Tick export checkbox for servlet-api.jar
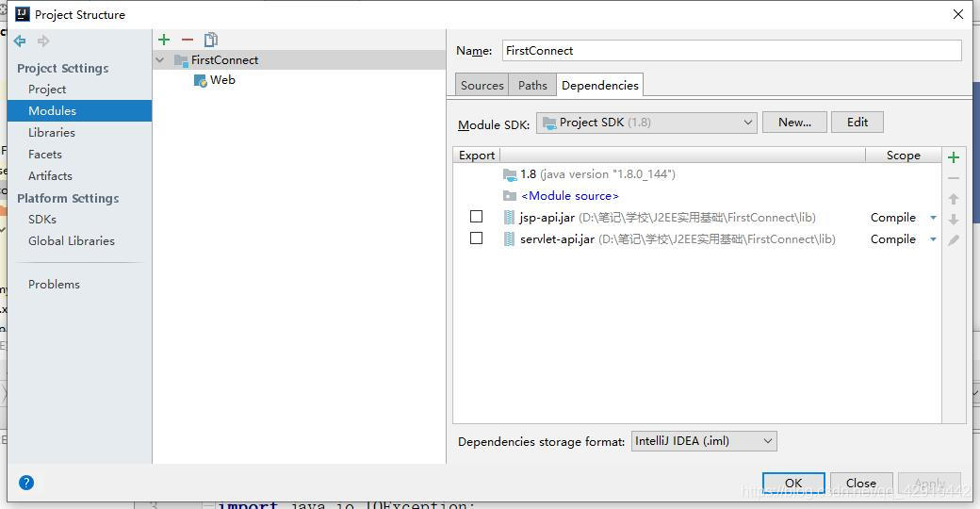 [476, 238]
